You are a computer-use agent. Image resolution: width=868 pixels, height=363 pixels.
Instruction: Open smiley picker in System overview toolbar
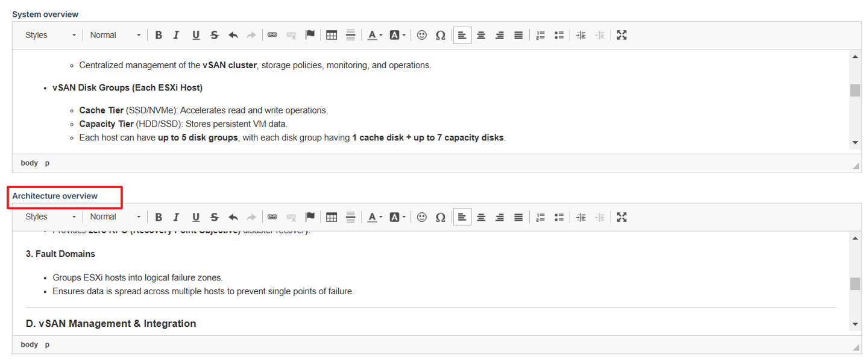(422, 35)
